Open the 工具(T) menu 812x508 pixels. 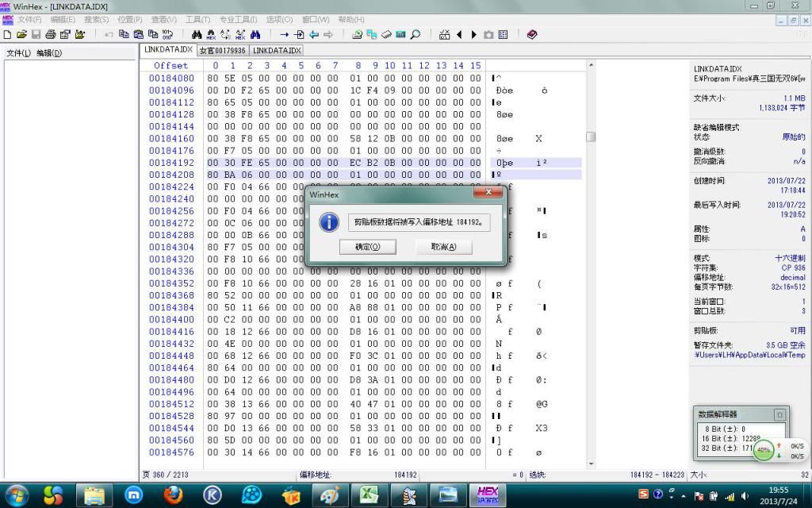coord(198,20)
